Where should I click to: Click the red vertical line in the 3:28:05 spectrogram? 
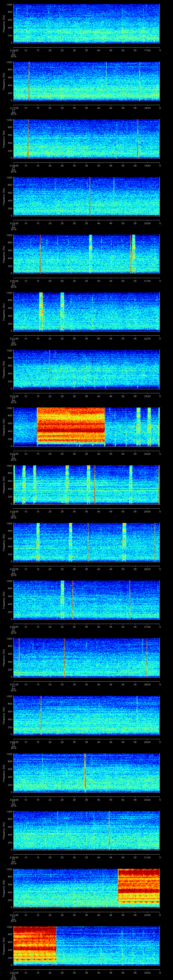pyautogui.click(x=41, y=714)
